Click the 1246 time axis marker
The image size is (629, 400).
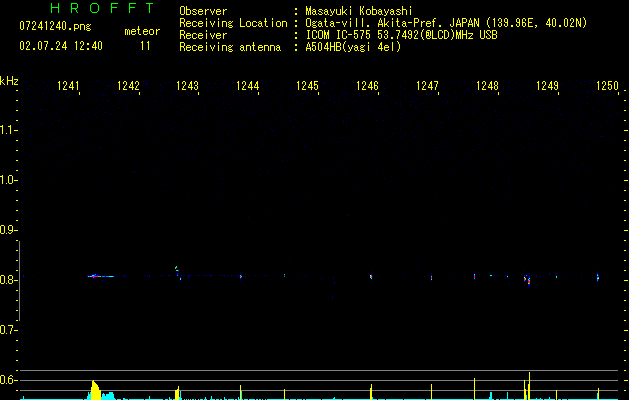(x=367, y=86)
